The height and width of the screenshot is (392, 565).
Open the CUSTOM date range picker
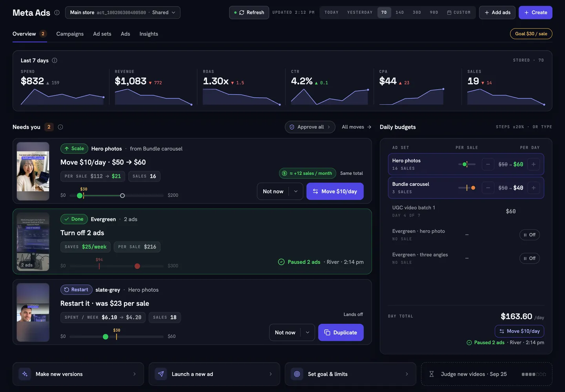459,13
